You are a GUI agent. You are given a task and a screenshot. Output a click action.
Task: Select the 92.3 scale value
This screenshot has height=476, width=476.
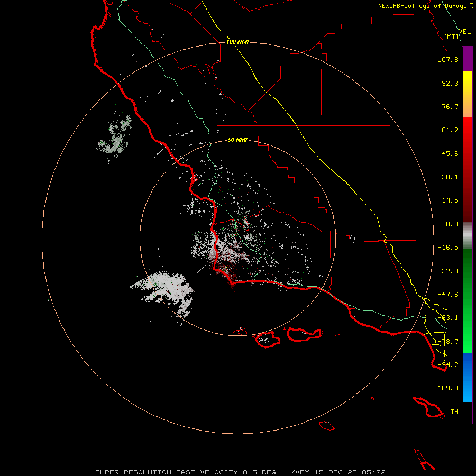click(450, 83)
